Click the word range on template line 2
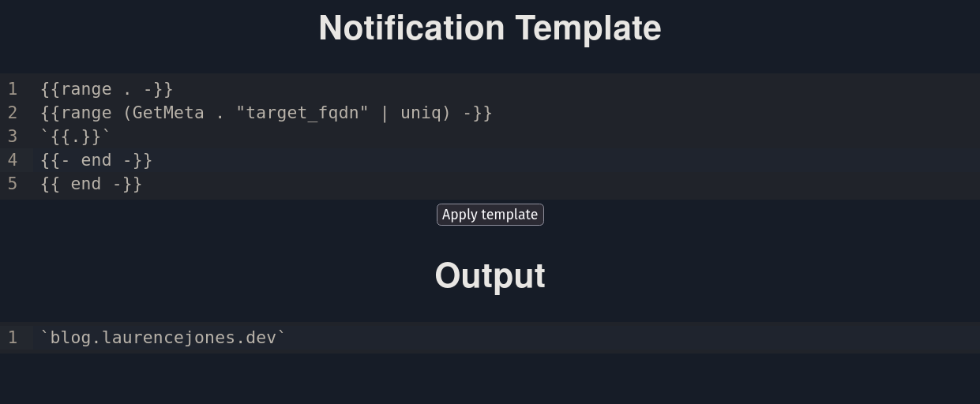The height and width of the screenshot is (404, 980). (86, 113)
